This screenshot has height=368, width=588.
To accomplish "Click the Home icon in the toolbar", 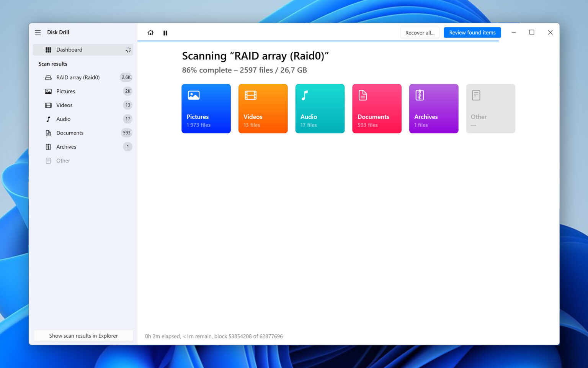I will click(x=150, y=33).
